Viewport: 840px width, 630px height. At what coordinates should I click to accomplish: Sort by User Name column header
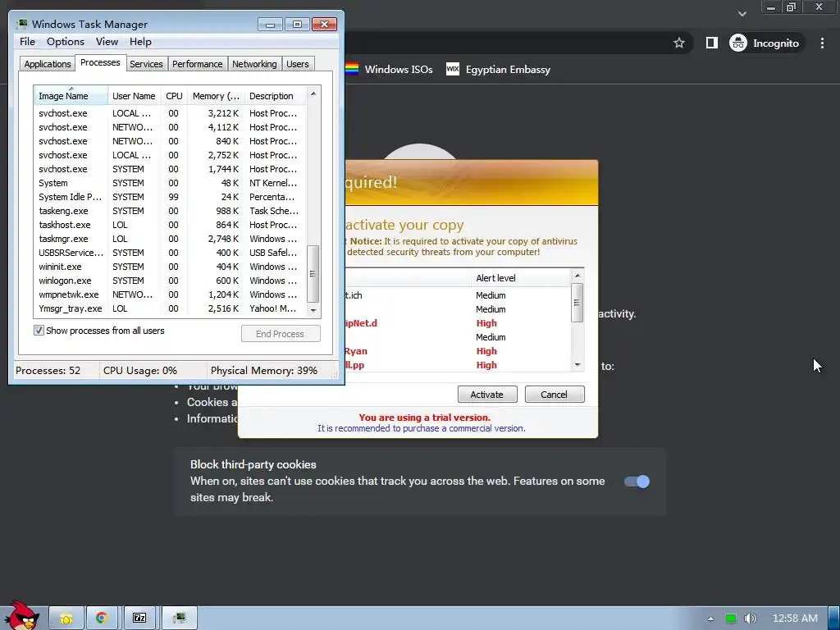click(x=134, y=96)
